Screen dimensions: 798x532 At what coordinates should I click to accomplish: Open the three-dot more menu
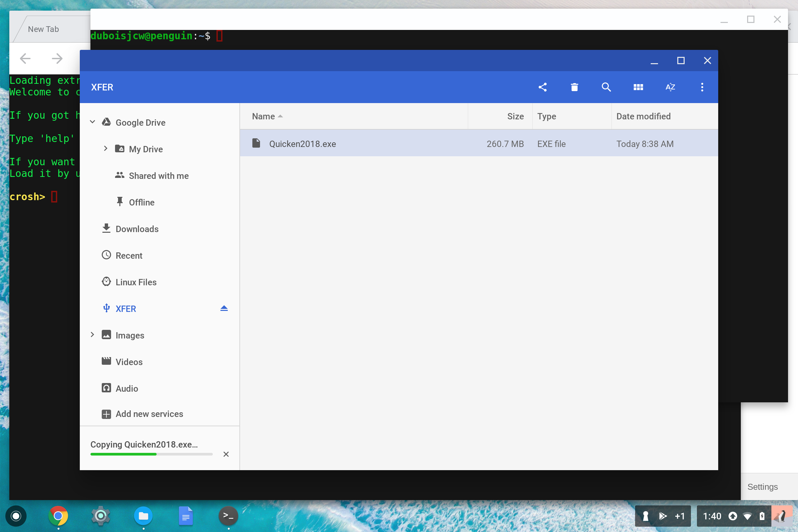702,87
